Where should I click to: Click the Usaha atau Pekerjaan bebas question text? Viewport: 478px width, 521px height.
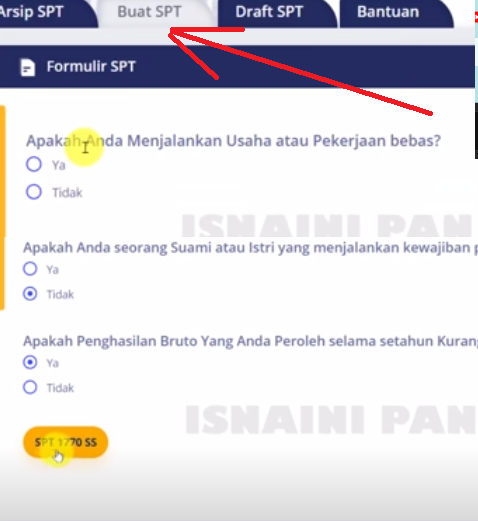point(233,141)
